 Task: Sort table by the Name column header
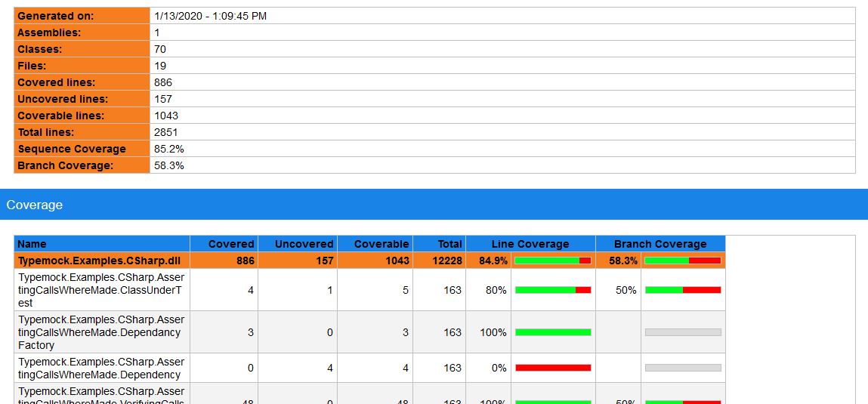click(32, 244)
